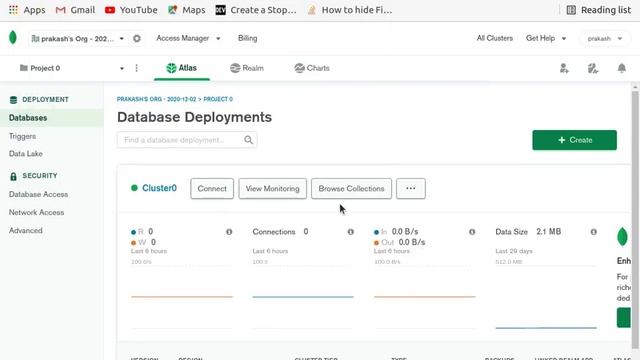Open Advanced security settings
The height and width of the screenshot is (360, 640).
coord(26,231)
